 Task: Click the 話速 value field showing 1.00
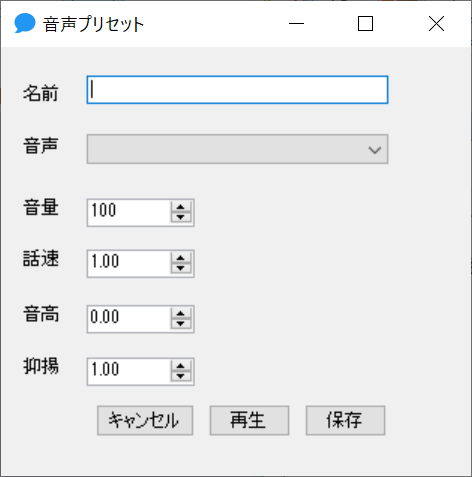point(129,264)
